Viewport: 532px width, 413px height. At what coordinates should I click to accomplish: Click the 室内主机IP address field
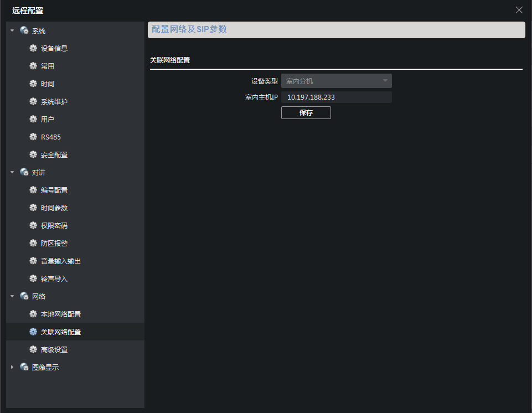pyautogui.click(x=336, y=97)
